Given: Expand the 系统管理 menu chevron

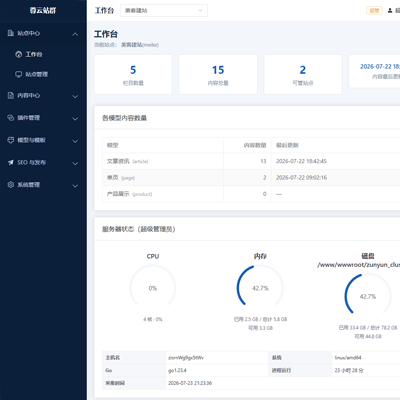Looking at the screenshot, I should [x=75, y=186].
